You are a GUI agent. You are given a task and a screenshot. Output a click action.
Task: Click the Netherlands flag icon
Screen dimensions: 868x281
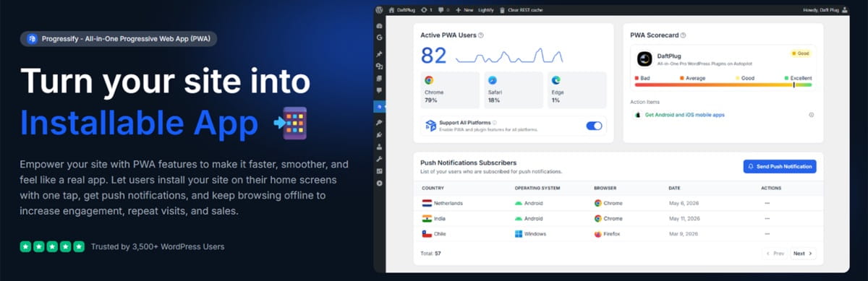427,204
